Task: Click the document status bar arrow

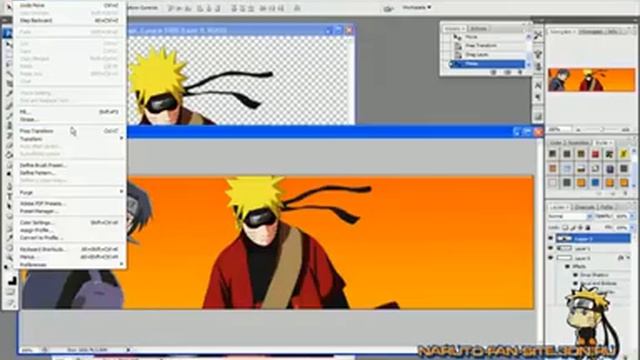Action: [128, 350]
